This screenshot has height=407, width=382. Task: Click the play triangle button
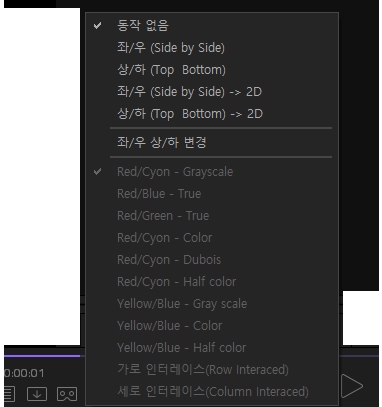(352, 386)
